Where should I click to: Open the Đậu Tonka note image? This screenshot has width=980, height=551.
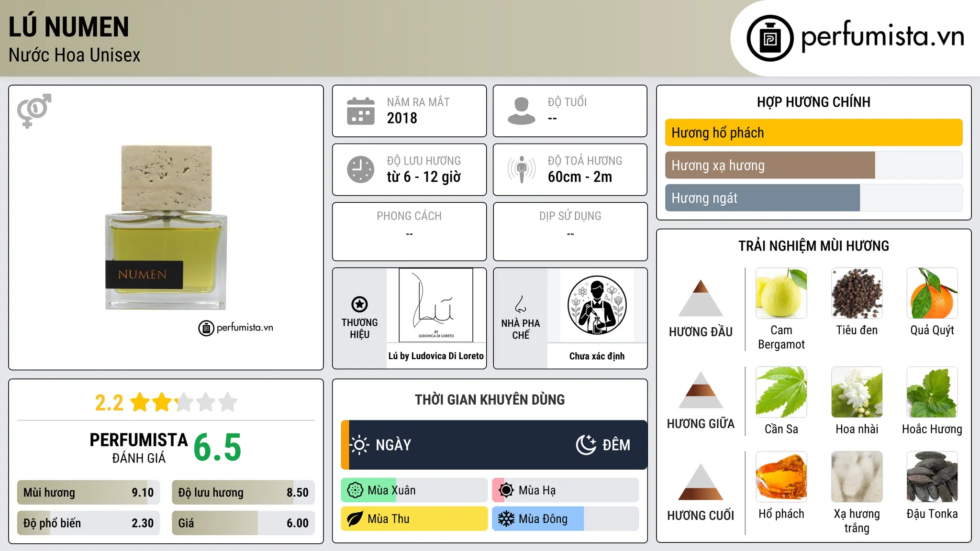[x=932, y=477]
